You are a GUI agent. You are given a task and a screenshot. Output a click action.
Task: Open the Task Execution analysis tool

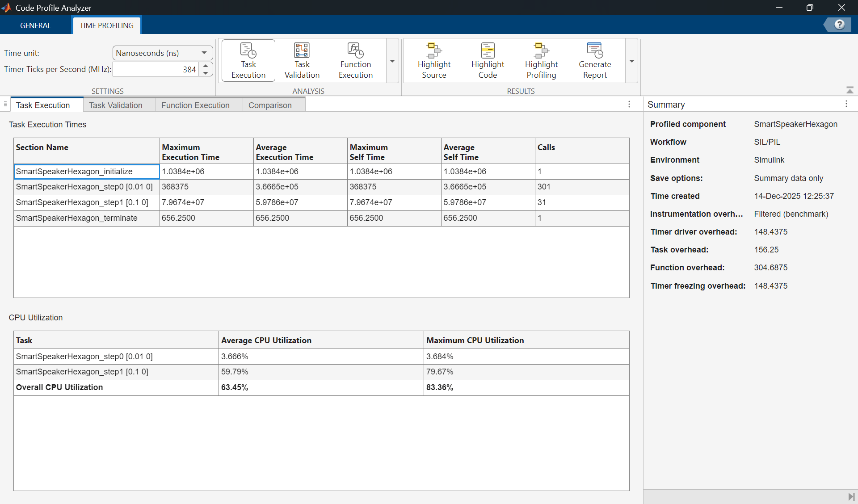(248, 61)
